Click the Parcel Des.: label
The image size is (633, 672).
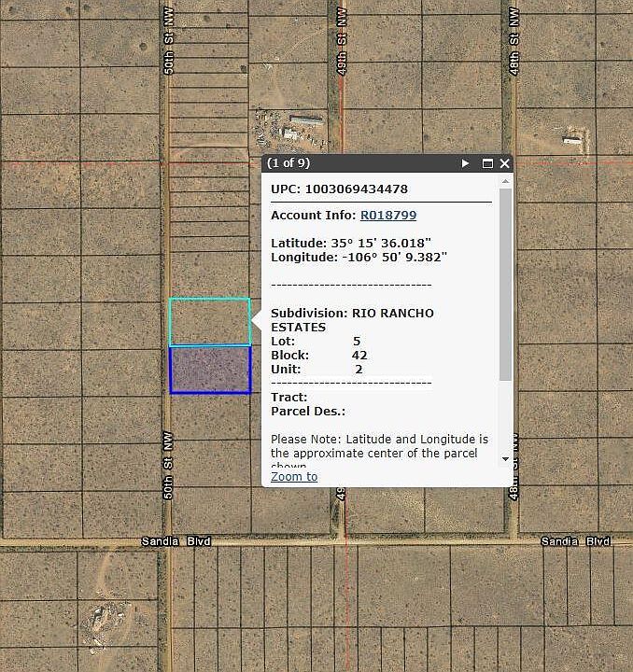[308, 412]
